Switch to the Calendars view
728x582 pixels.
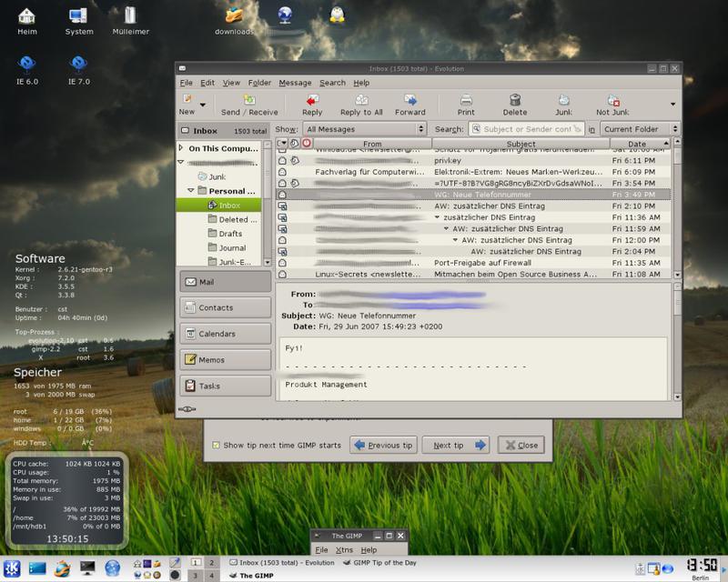(224, 334)
